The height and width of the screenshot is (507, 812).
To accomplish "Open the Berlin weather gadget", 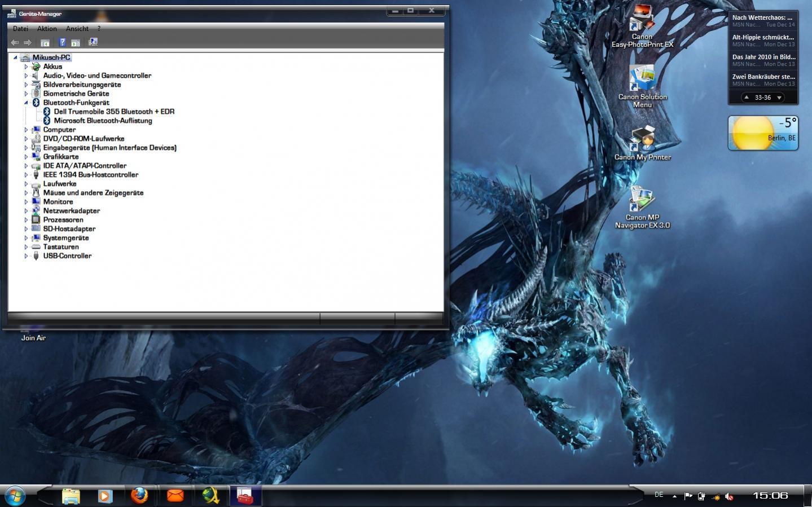I will [763, 133].
